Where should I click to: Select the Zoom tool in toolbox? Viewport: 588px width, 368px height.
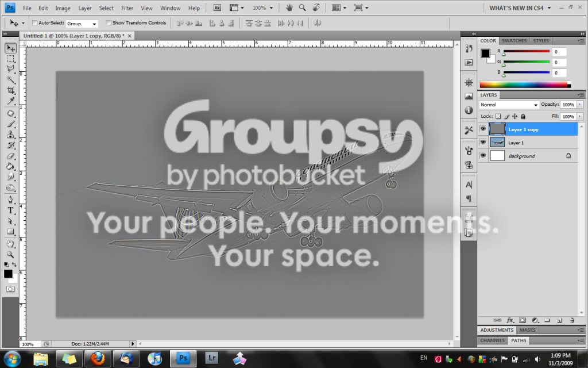pyautogui.click(x=10, y=255)
